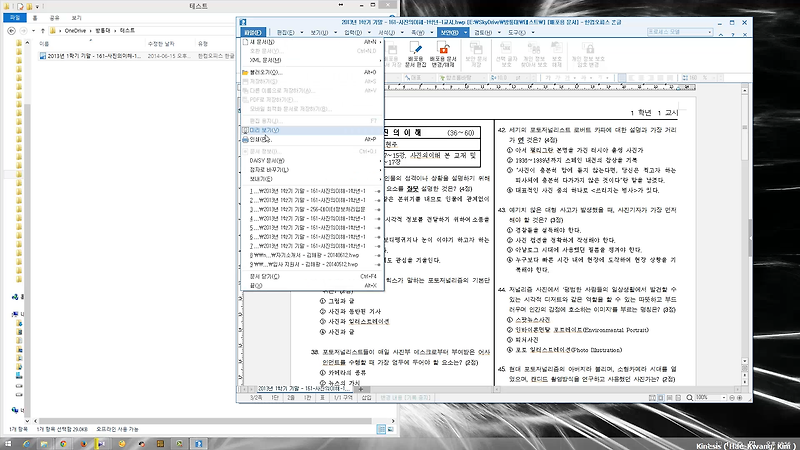Click the find-feature search box in Hangul
Viewport: 800px width, 450px height.
coord(680,32)
